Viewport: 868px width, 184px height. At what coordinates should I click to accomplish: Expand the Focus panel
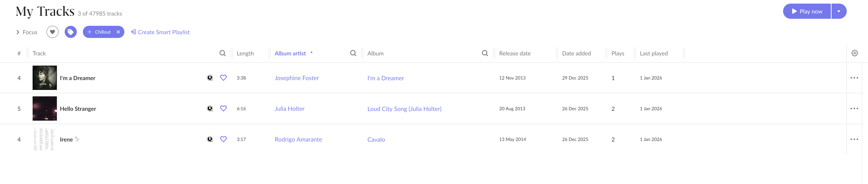click(27, 32)
